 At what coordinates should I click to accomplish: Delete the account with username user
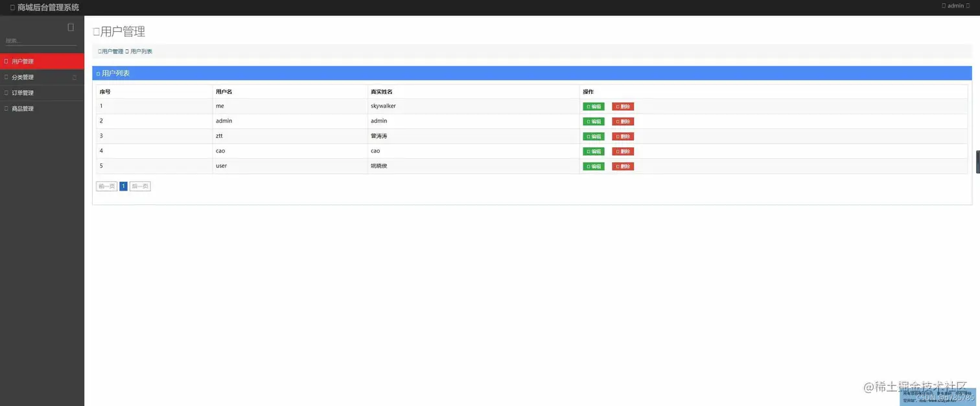(x=623, y=166)
